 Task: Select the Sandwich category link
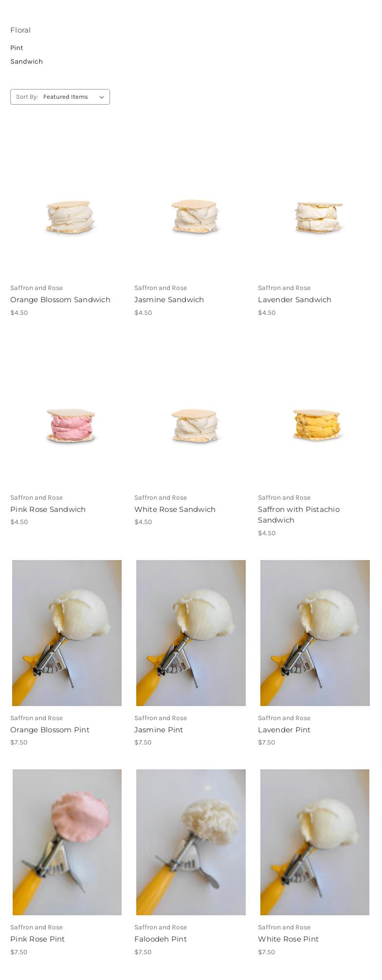[x=26, y=61]
